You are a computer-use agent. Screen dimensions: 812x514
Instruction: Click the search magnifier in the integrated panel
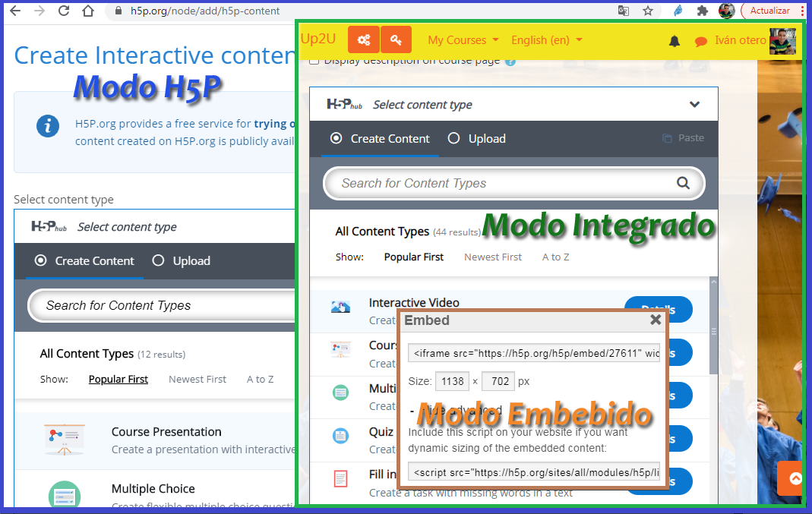683,183
